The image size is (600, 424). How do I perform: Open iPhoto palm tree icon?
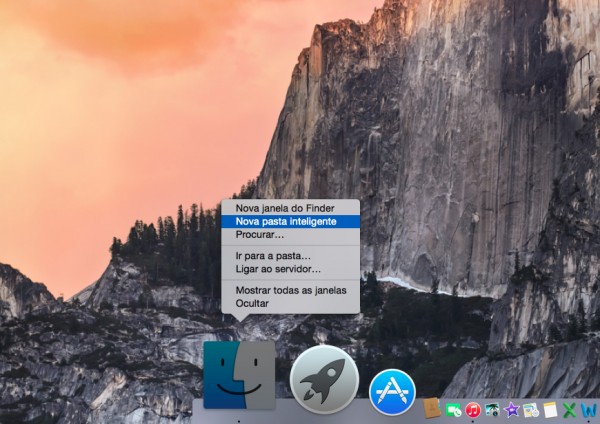[x=492, y=410]
